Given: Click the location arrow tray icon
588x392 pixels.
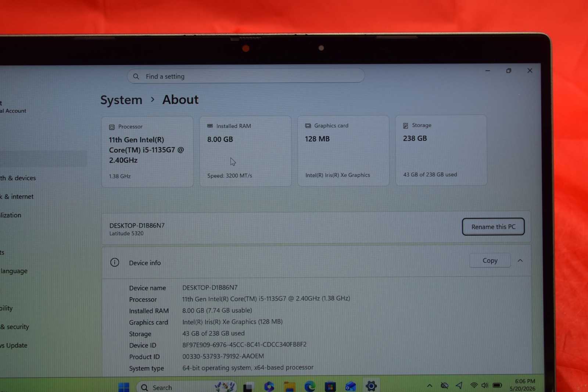Looking at the screenshot, I should 459,385.
